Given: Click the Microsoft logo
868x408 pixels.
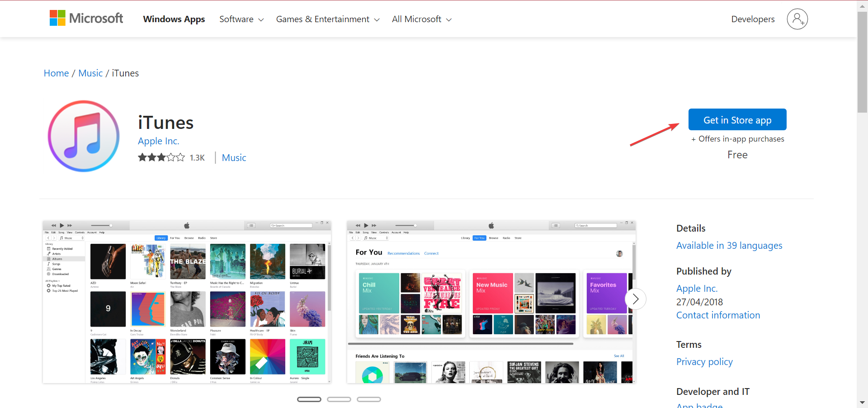Looking at the screenshot, I should [x=86, y=18].
